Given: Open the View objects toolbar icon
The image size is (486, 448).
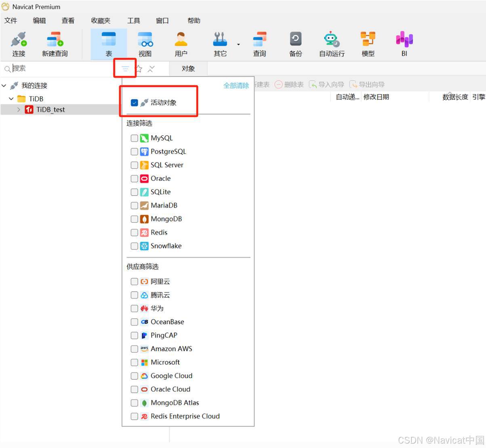Looking at the screenshot, I should pos(145,39).
